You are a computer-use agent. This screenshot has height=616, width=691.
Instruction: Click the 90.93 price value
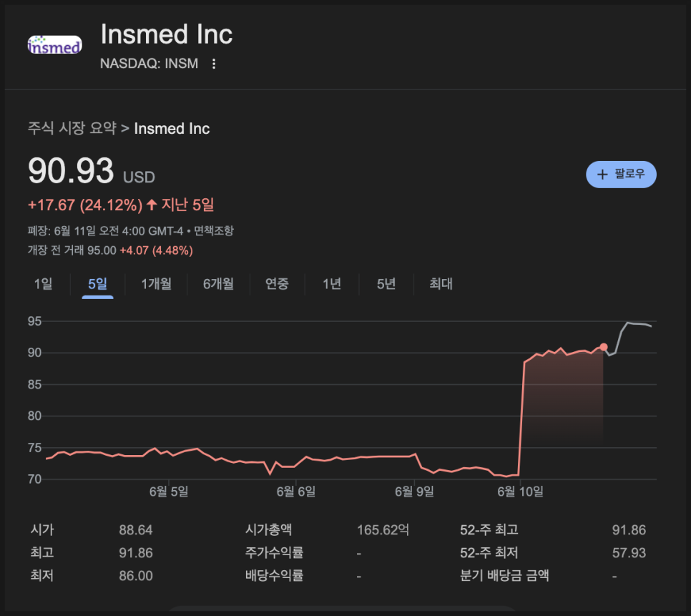[71, 171]
